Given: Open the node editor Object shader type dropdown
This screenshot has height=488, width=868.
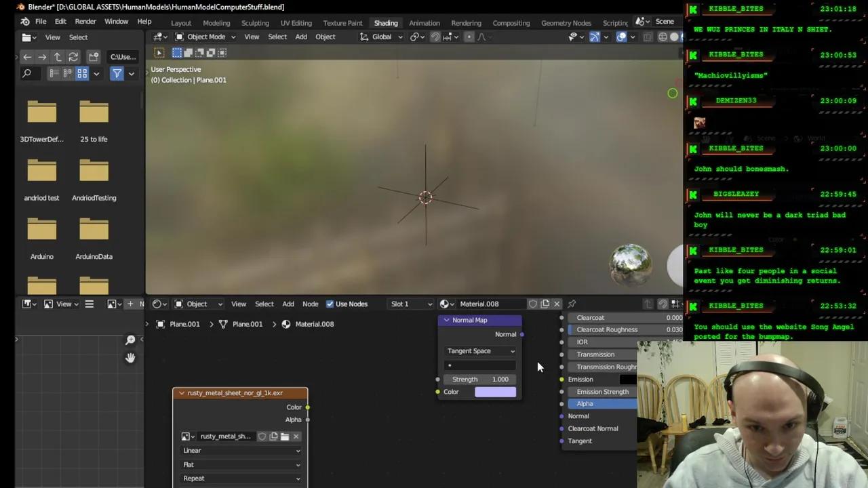Looking at the screenshot, I should [x=197, y=304].
